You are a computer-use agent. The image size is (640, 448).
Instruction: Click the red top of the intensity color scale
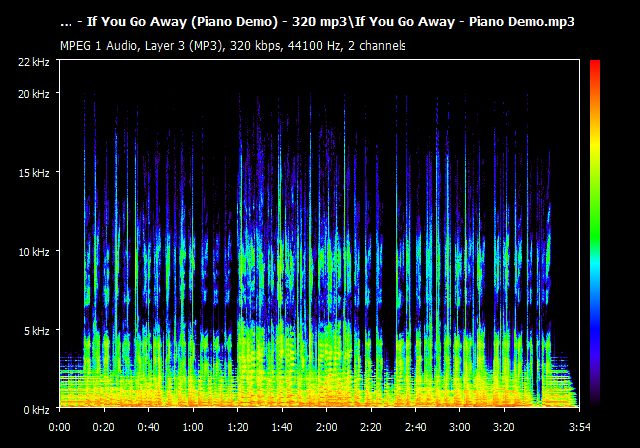click(x=595, y=67)
